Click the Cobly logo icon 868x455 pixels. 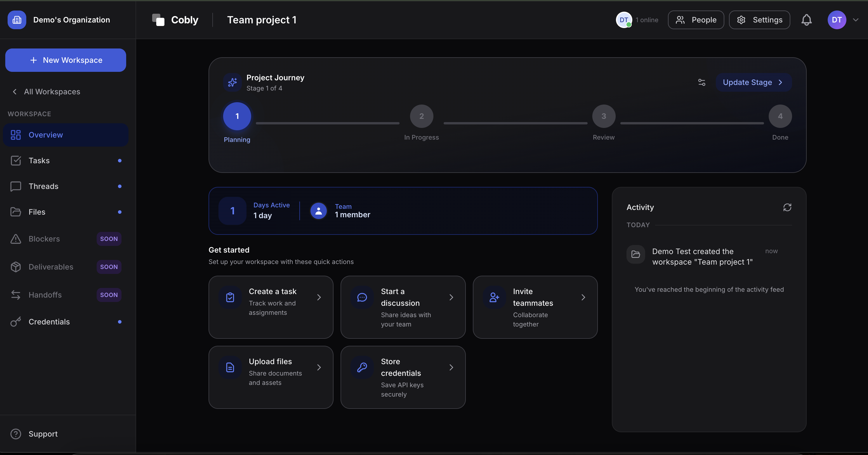[x=158, y=20]
